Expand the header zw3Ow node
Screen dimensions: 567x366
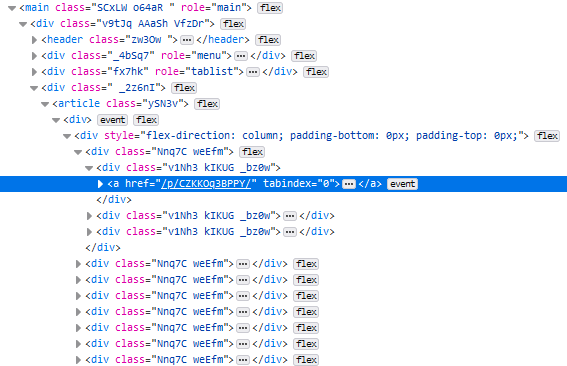(x=34, y=40)
